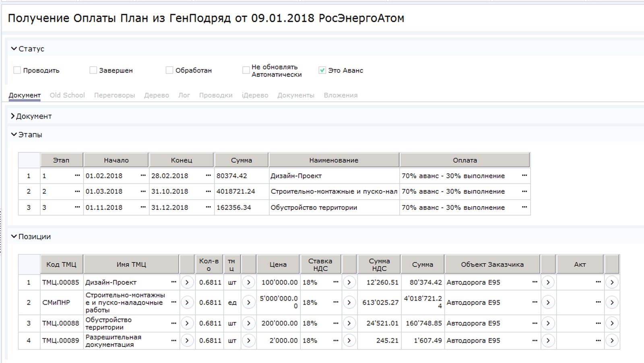Open the Дерево tab
This screenshot has height=363, width=644.
pos(157,95)
